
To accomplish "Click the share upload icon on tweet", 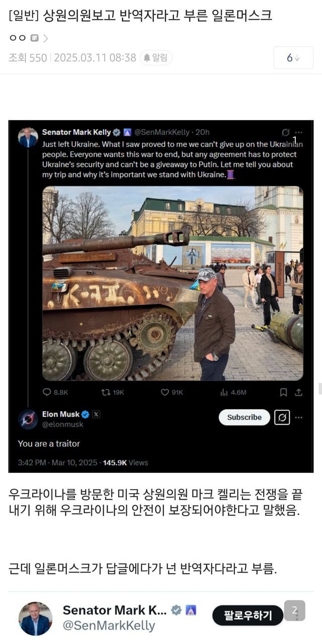I will point(298,392).
